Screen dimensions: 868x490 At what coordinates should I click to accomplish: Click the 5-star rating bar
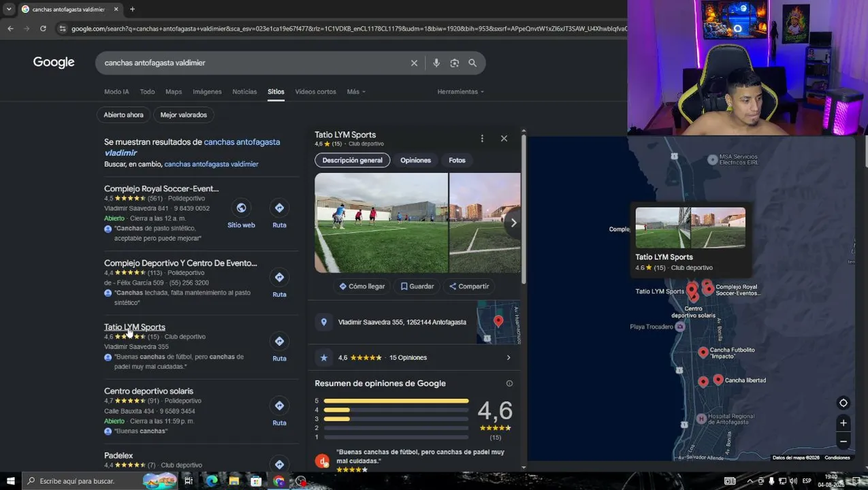pyautogui.click(x=396, y=401)
